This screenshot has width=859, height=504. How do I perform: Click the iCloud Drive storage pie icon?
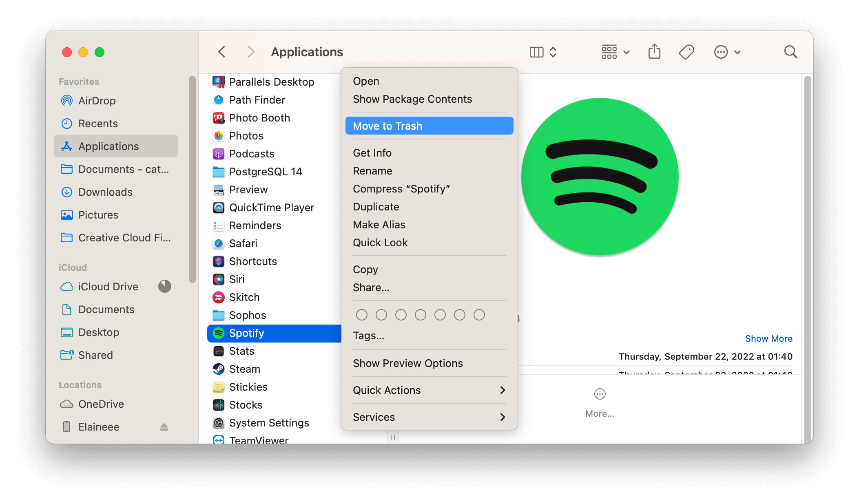(x=165, y=286)
